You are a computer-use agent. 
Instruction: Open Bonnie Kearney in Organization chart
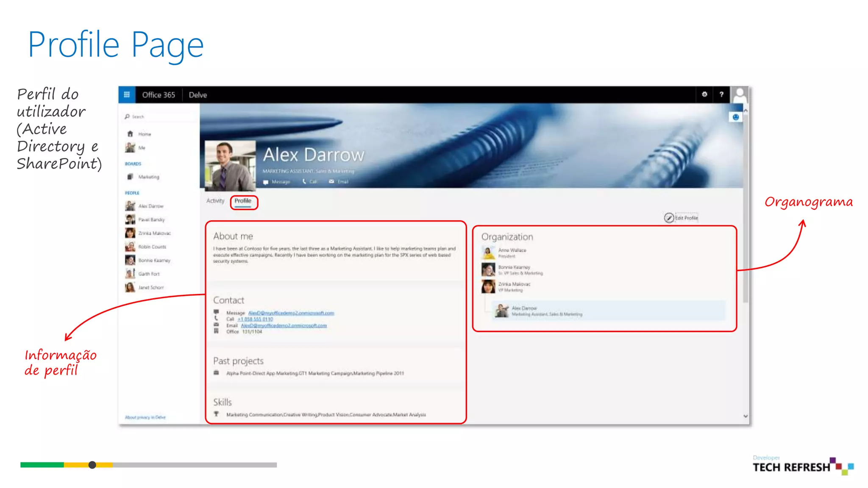click(512, 270)
